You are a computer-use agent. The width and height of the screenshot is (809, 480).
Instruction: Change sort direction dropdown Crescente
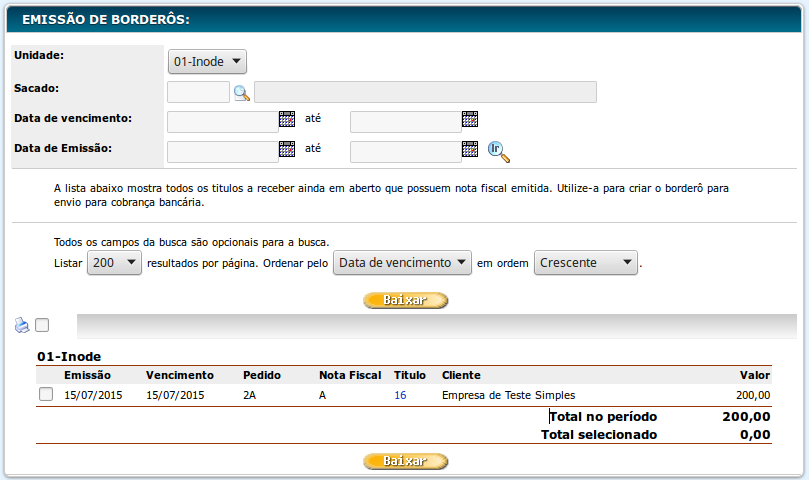coord(586,263)
